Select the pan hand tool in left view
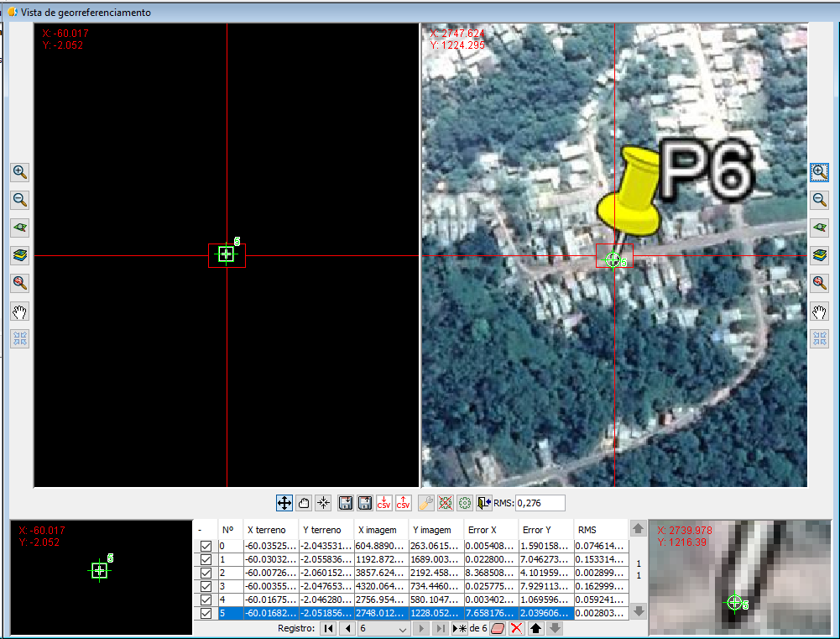The height and width of the screenshot is (639, 840). [x=20, y=312]
